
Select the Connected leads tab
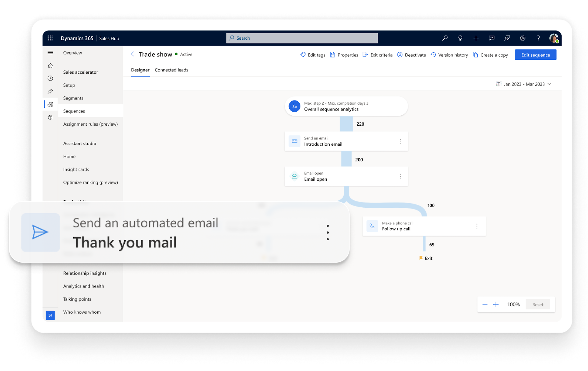pyautogui.click(x=171, y=70)
